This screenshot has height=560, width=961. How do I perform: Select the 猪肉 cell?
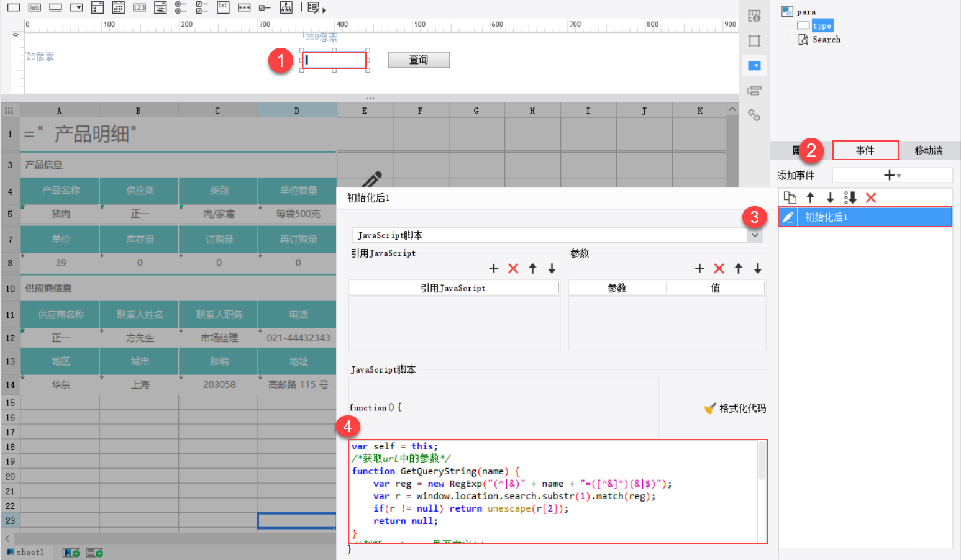(60, 214)
